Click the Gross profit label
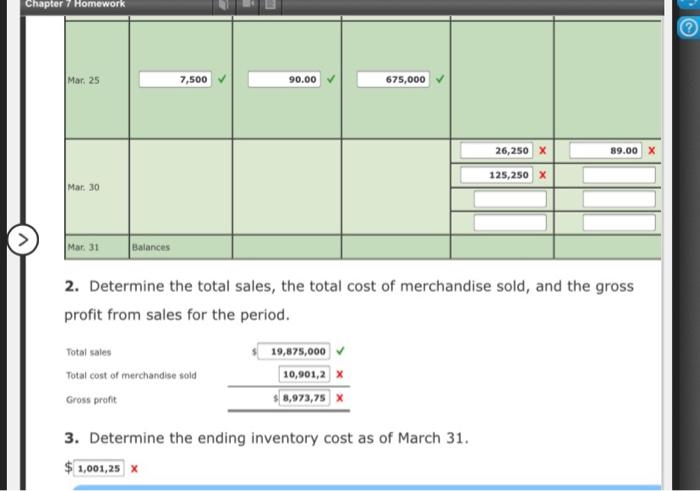 coord(91,400)
